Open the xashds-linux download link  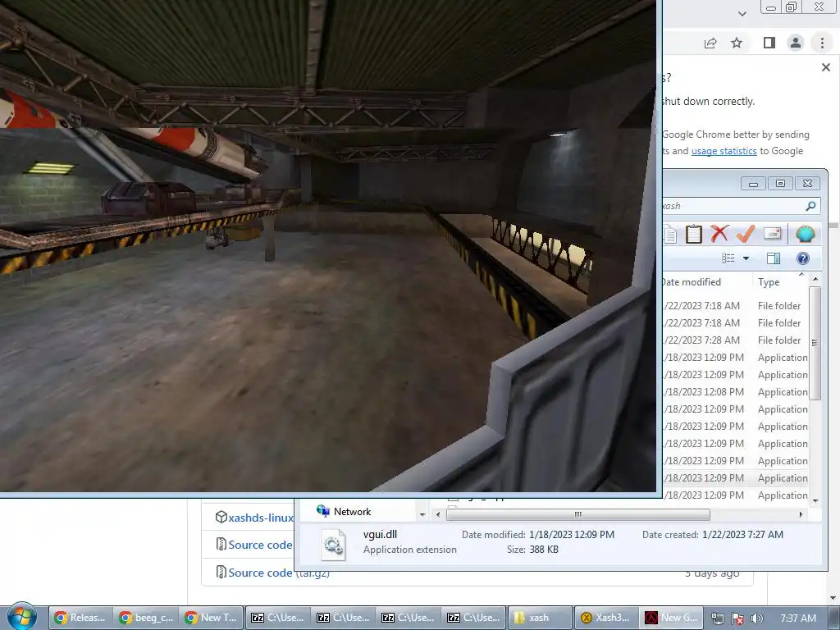(260, 518)
